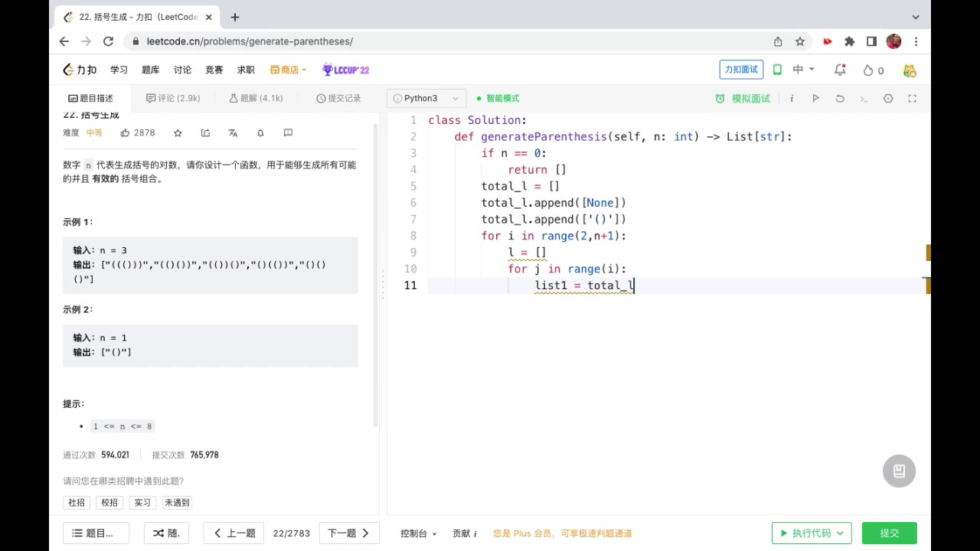The image size is (980, 551).
Task: Like the problem with the thumbs-up
Action: (x=125, y=132)
